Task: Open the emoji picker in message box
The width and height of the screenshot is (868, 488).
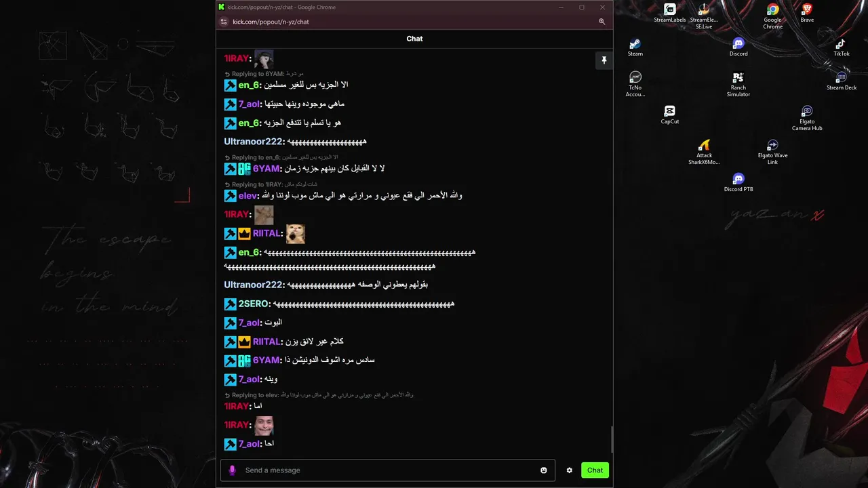Action: point(543,470)
